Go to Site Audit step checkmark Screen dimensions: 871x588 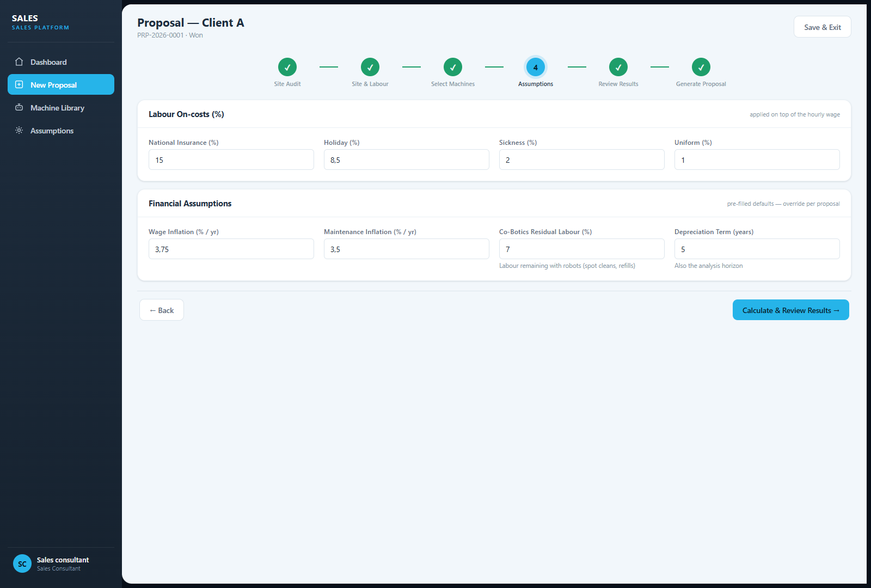coord(287,67)
